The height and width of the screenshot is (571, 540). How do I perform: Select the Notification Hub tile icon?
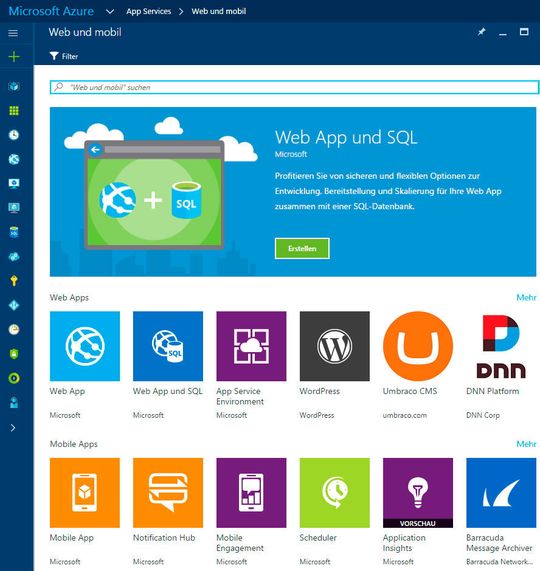pyautogui.click(x=168, y=493)
